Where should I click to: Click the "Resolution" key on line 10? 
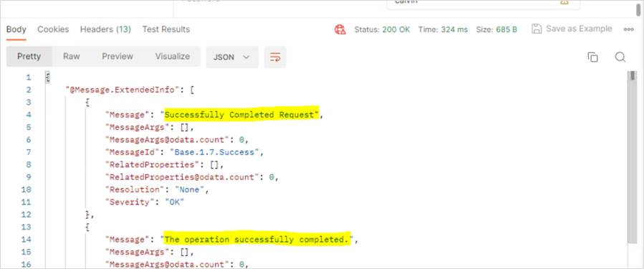pos(135,189)
